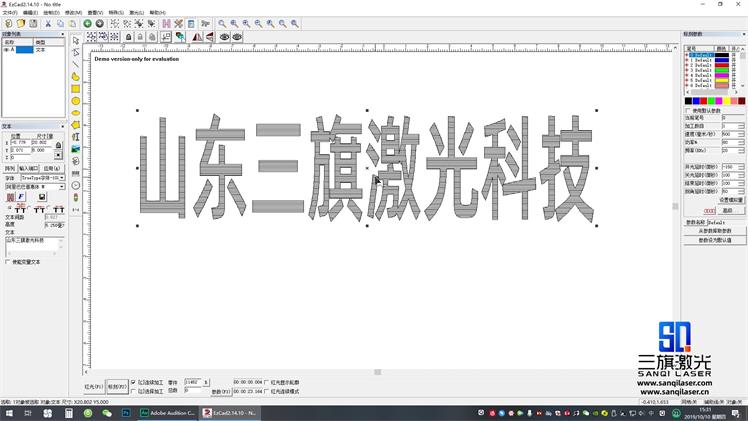Click the 红光(F1) red light button
The width and height of the screenshot is (748, 421).
click(94, 387)
